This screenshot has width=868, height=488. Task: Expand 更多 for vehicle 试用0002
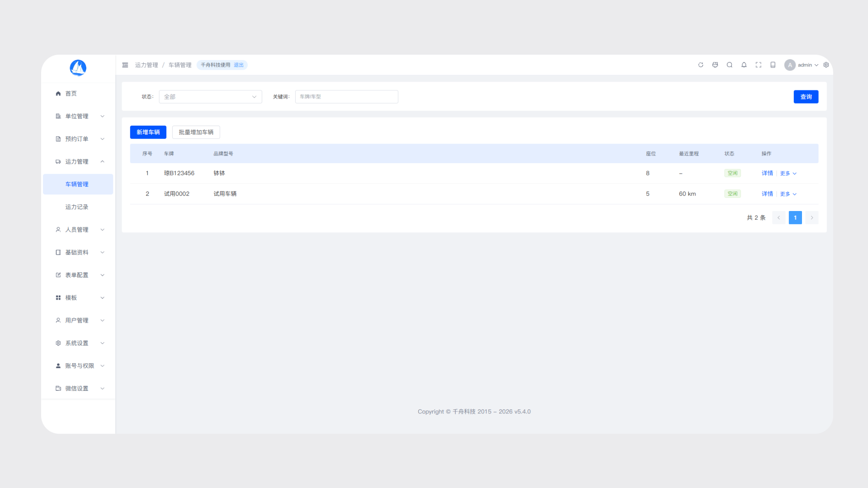point(788,194)
